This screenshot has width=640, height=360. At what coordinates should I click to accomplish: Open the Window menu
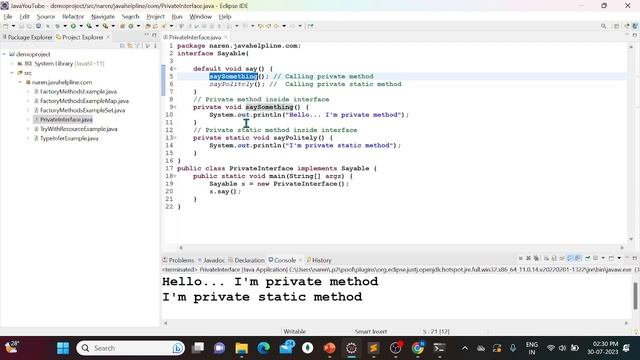[x=200, y=17]
